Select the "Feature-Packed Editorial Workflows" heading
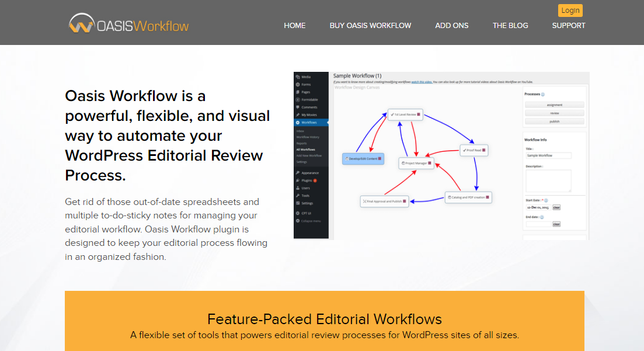Screen dimensions: 644x351 pyautogui.click(x=325, y=319)
